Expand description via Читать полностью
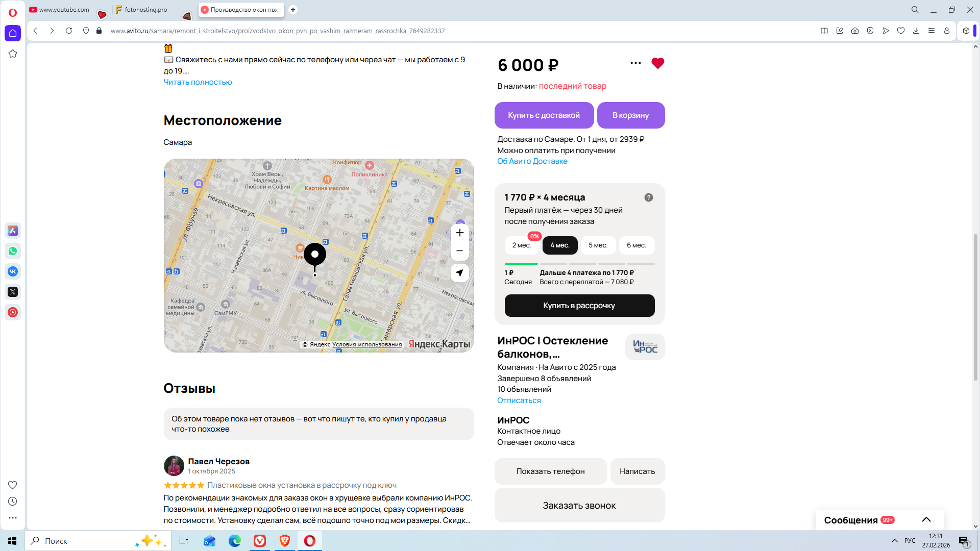Viewport: 980px width, 551px height. (x=198, y=82)
